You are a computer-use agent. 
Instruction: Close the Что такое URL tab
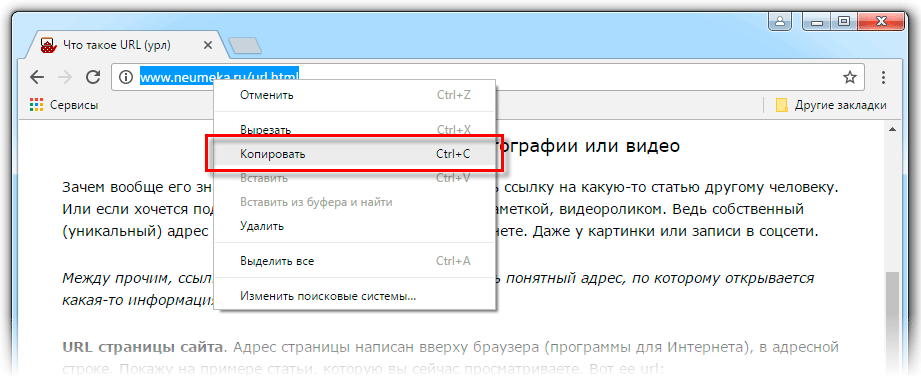(208, 45)
